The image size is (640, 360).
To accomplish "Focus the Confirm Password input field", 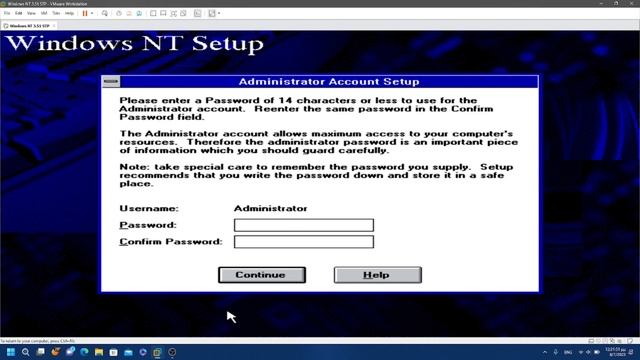I will click(304, 242).
